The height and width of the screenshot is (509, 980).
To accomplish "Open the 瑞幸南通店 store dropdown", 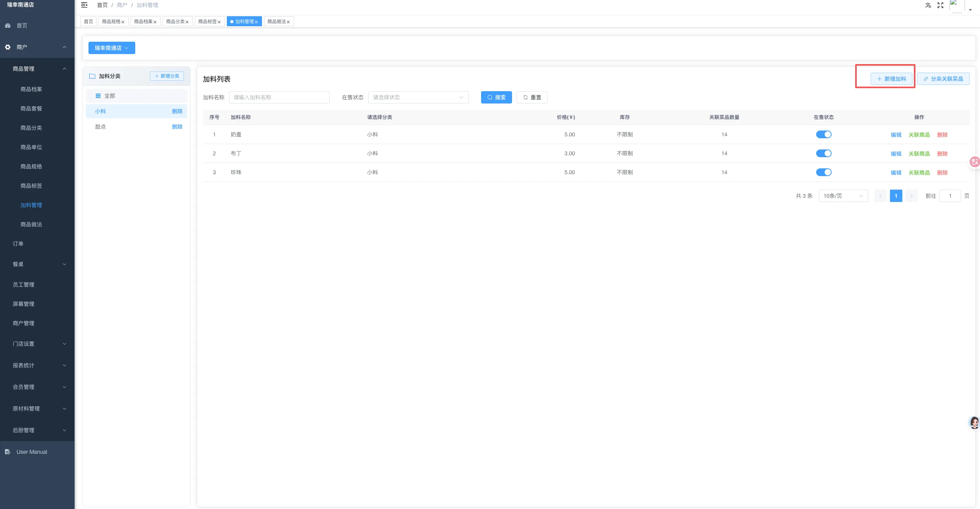I will pyautogui.click(x=112, y=48).
